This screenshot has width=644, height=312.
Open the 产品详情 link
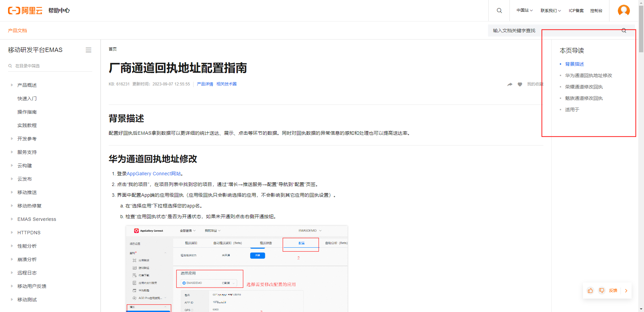tap(205, 84)
